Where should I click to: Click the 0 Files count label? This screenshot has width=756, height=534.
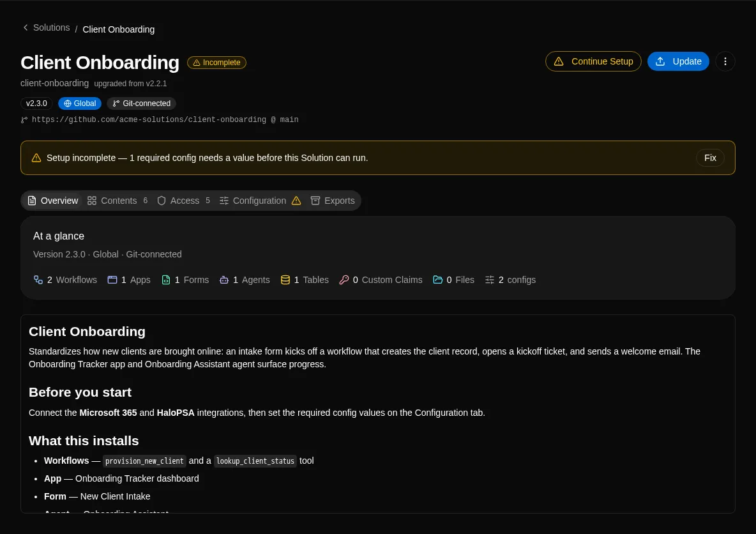coord(460,280)
